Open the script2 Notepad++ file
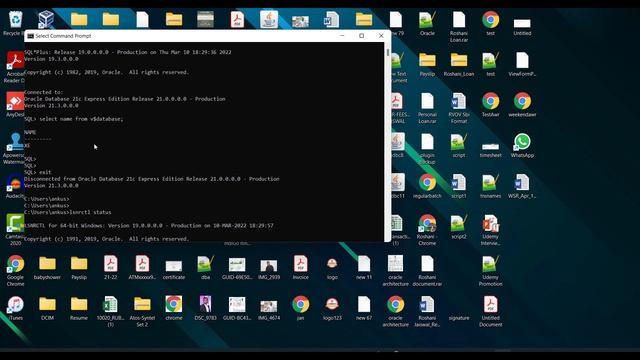The height and width of the screenshot is (360, 640). click(x=459, y=227)
